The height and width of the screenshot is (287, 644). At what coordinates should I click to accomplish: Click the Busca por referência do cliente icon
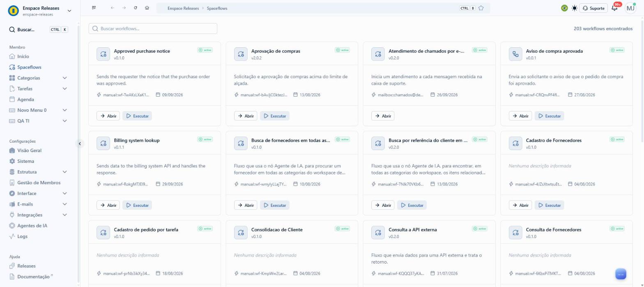[x=378, y=143]
